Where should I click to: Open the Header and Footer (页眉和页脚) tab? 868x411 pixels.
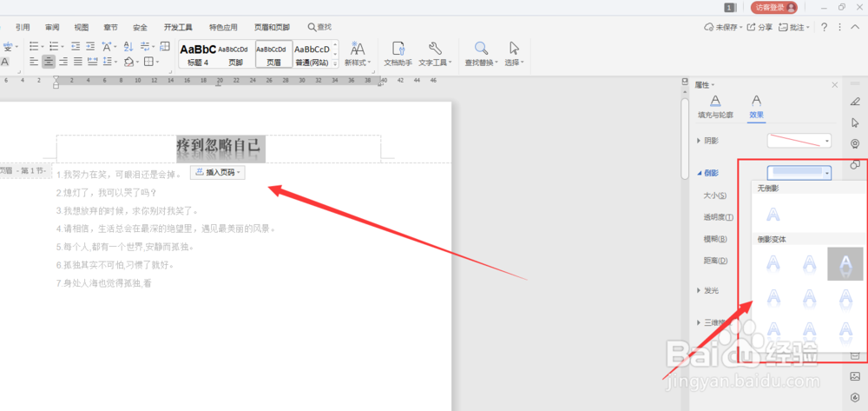(272, 27)
